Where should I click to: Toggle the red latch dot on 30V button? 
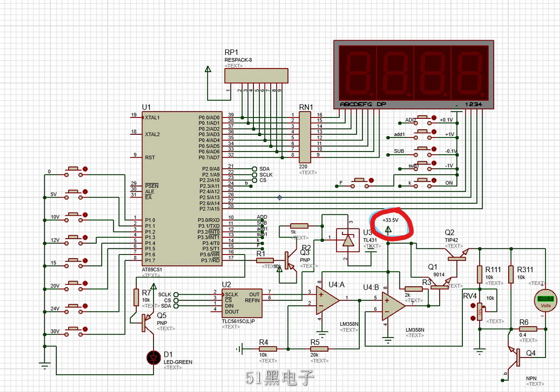point(85,328)
